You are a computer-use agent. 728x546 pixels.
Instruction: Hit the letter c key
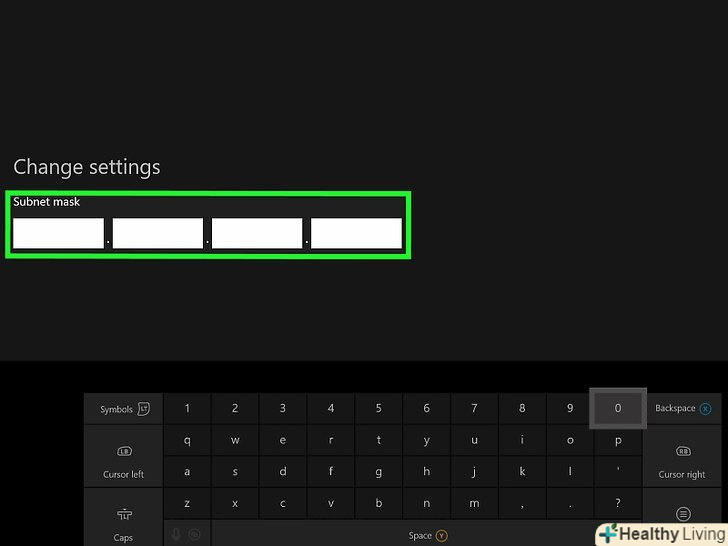pos(283,503)
